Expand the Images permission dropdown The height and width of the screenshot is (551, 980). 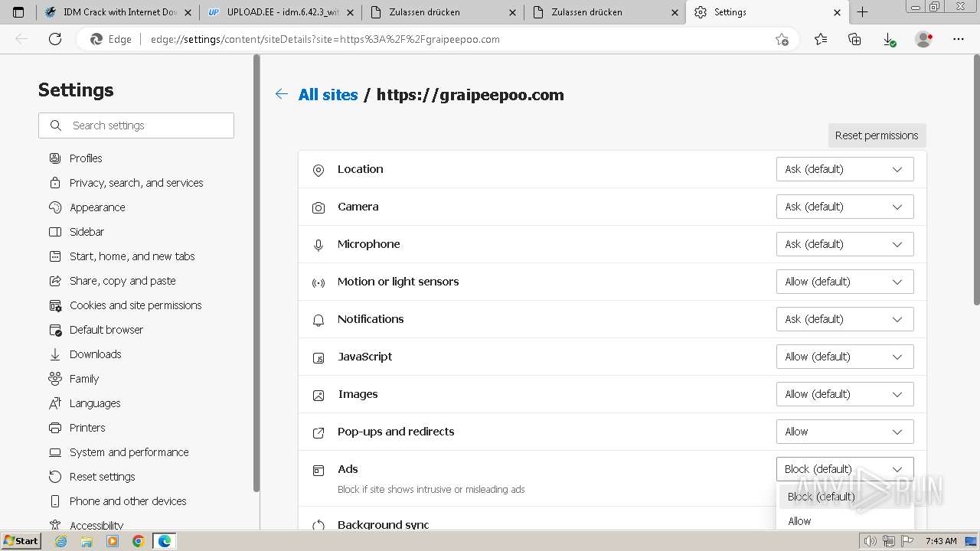click(x=844, y=394)
